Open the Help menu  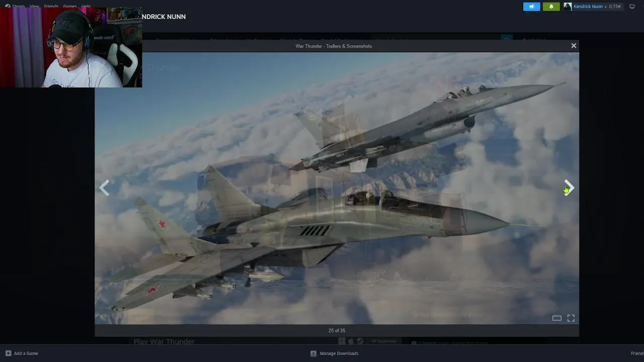[86, 7]
